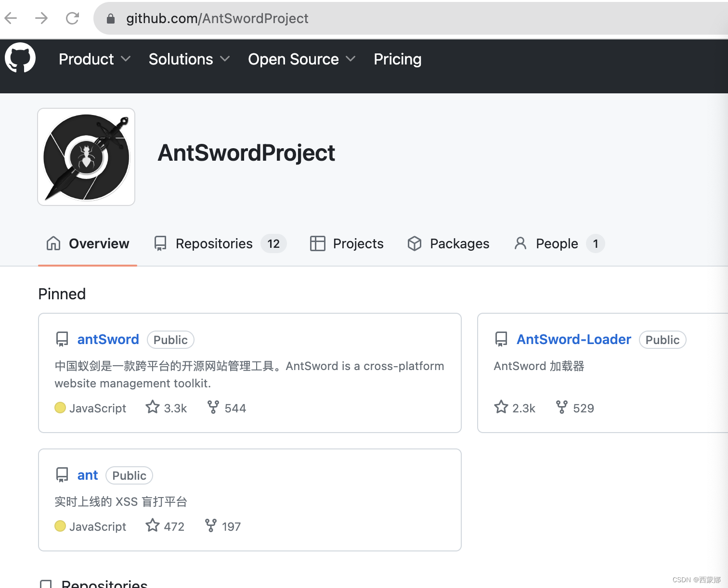Expand the Open Source dropdown menu
The width and height of the screenshot is (728, 588).
pos(302,59)
